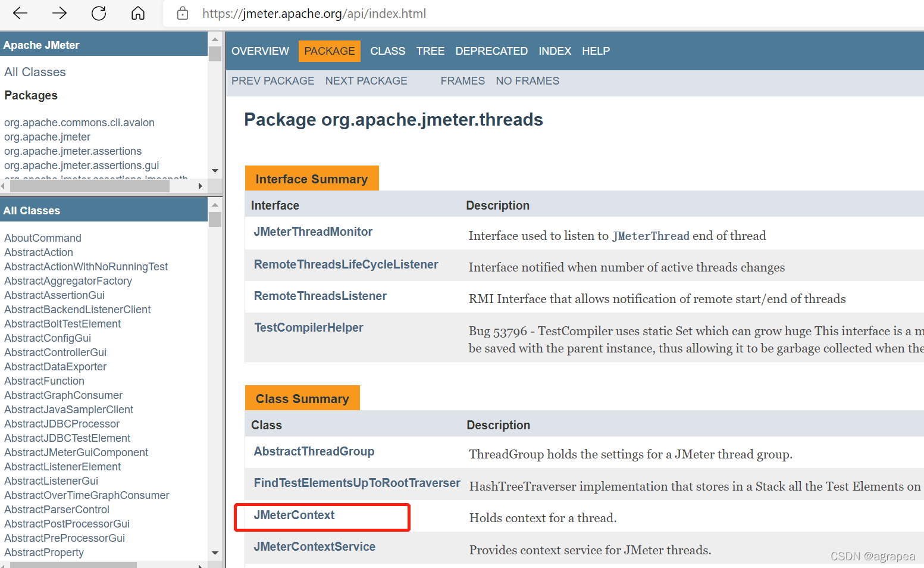
Task: Open AbstractProperty class
Action: (44, 553)
